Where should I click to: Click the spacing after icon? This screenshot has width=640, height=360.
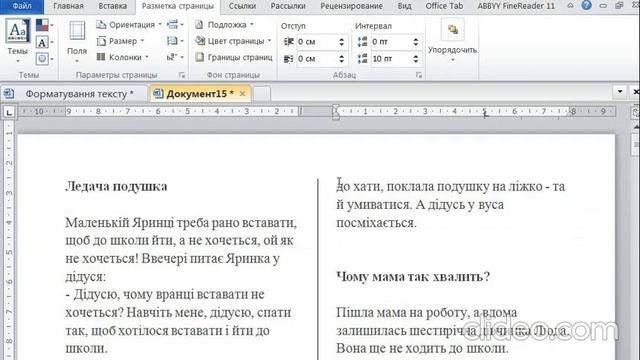pyautogui.click(x=362, y=59)
